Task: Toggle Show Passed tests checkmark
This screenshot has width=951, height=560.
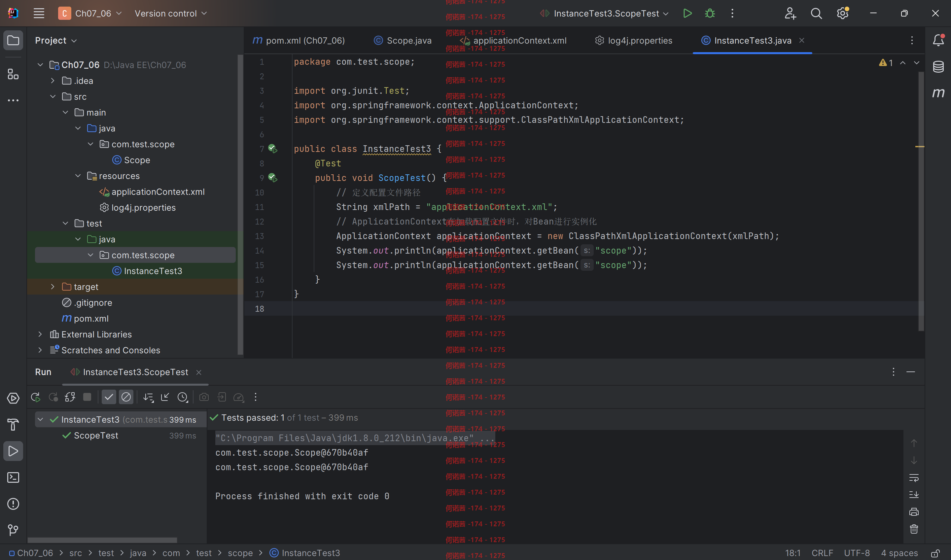Action: [109, 397]
